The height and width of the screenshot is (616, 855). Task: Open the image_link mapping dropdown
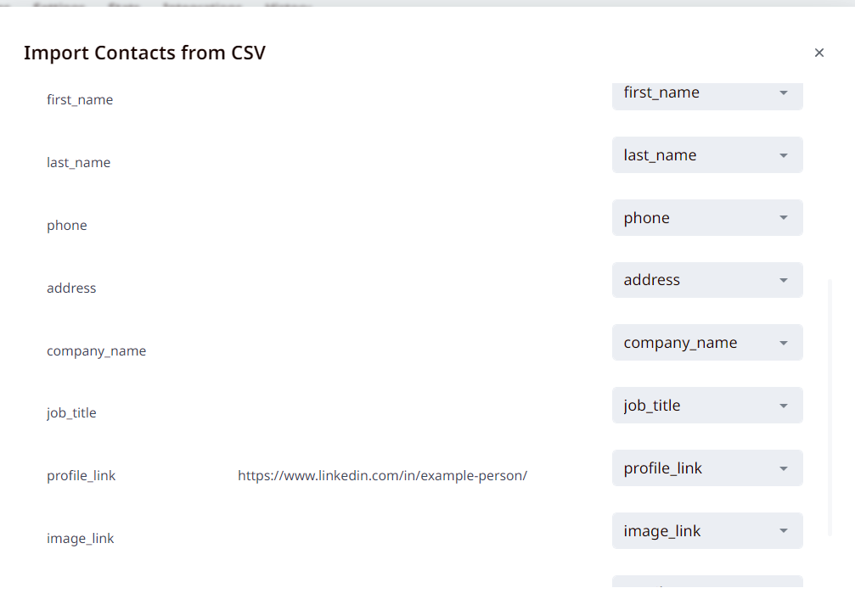(698, 531)
